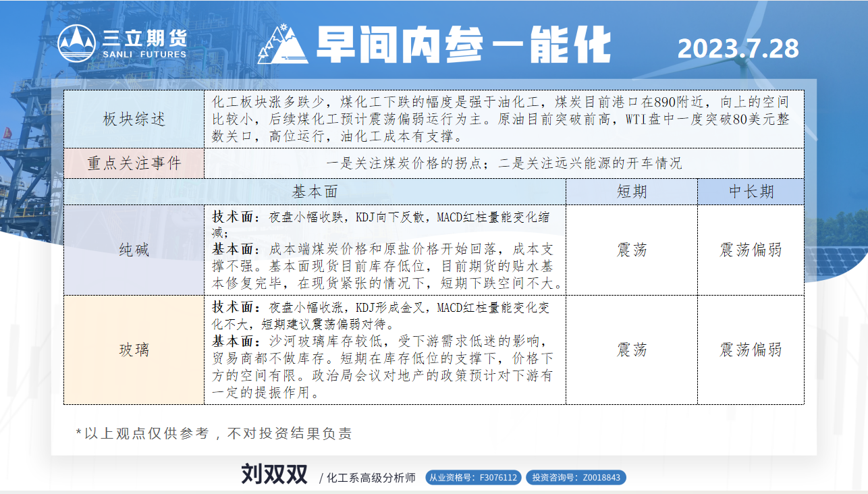The height and width of the screenshot is (494, 868).
Task: Click the 基本面 column header
Action: coord(315,192)
